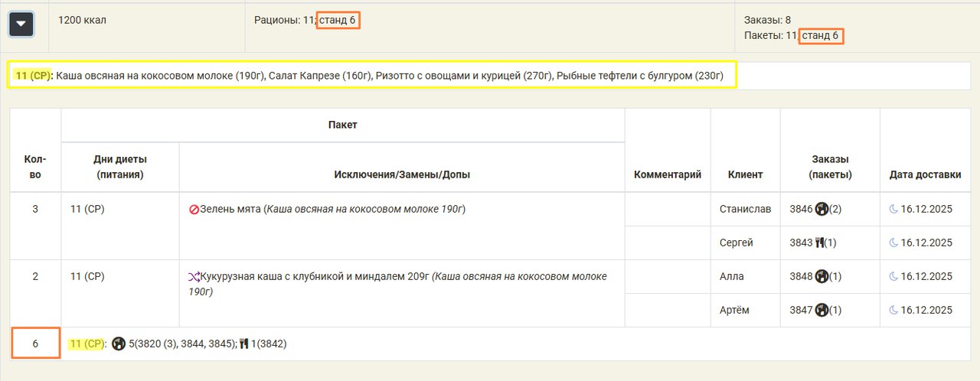Open order number 3843

801,243
